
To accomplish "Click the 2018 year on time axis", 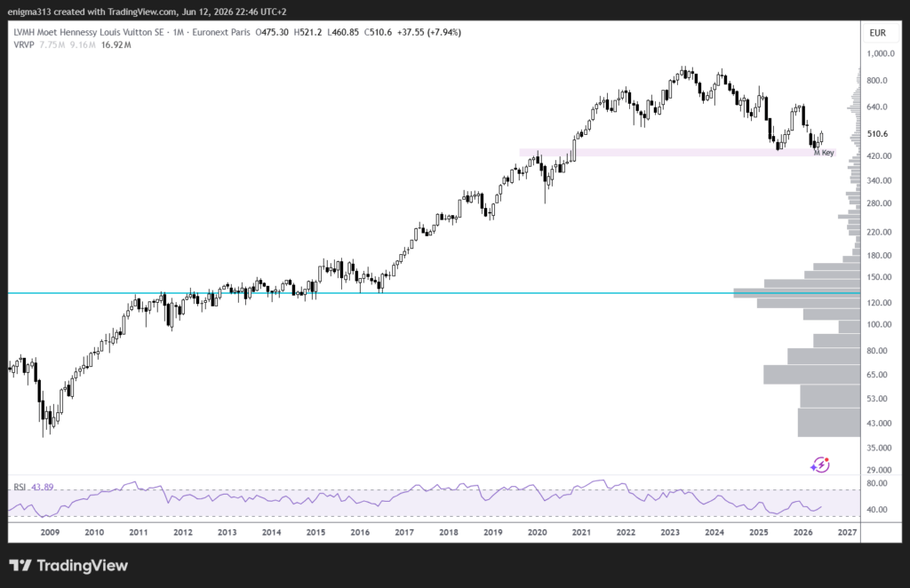I will click(449, 532).
